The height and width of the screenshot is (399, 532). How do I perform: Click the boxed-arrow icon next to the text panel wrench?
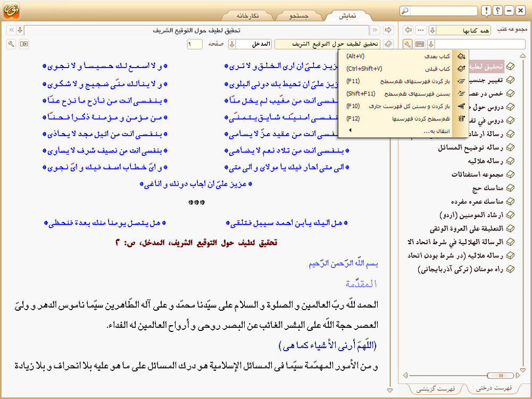(24, 44)
